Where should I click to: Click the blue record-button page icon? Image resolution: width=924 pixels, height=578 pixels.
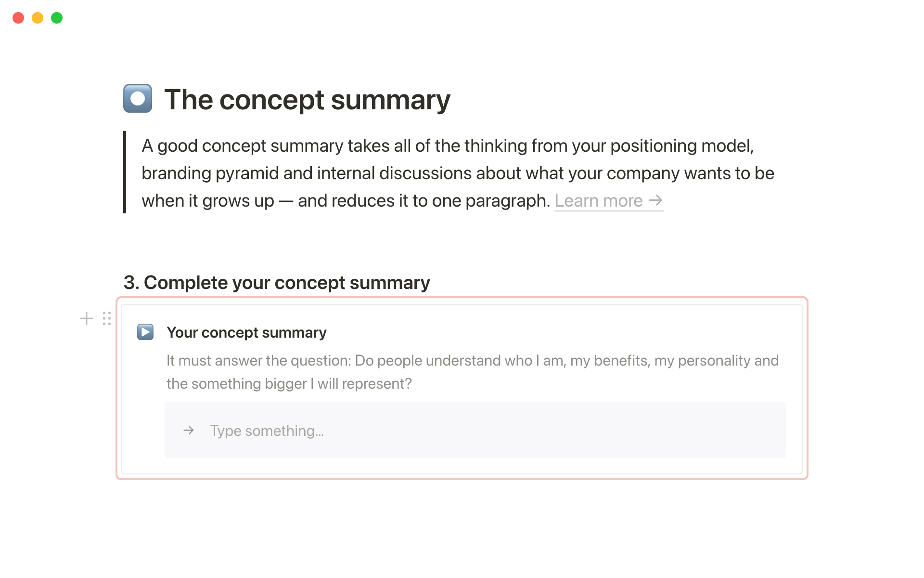(138, 98)
